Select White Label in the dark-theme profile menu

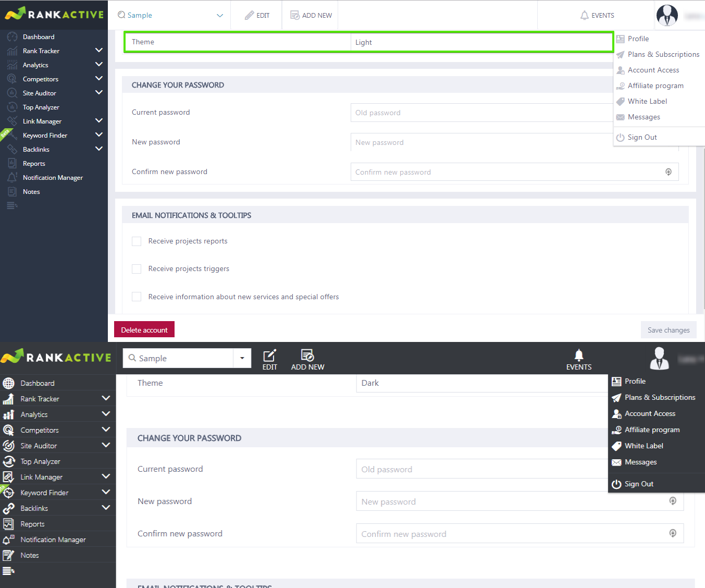(x=644, y=446)
